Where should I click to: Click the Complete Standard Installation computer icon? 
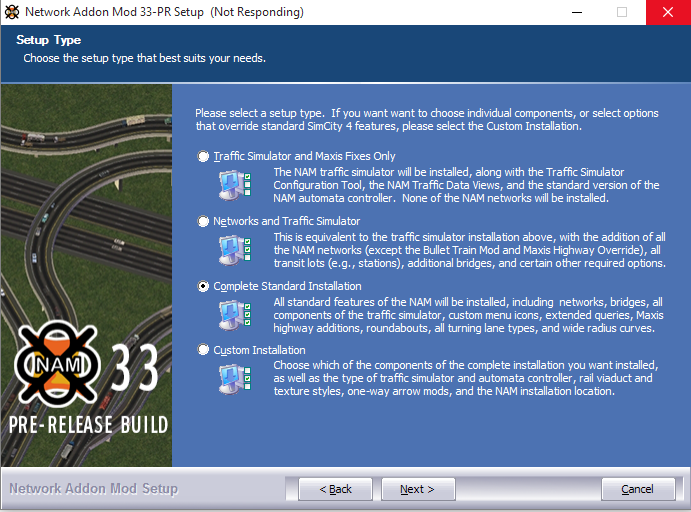pyautogui.click(x=235, y=315)
